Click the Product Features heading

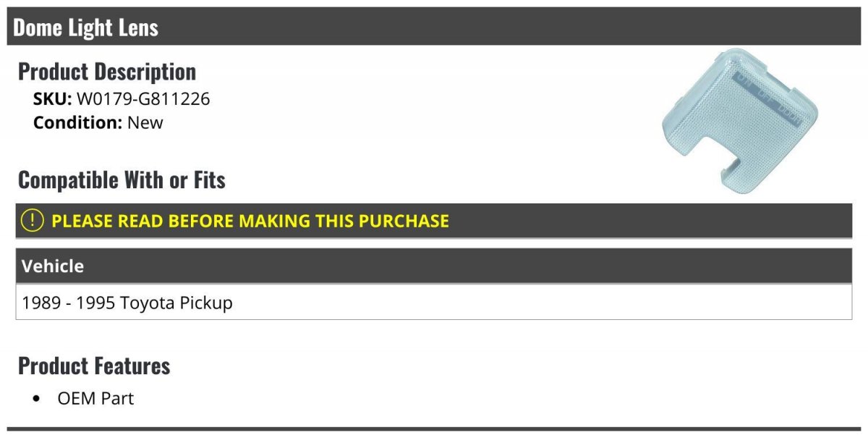tap(94, 366)
